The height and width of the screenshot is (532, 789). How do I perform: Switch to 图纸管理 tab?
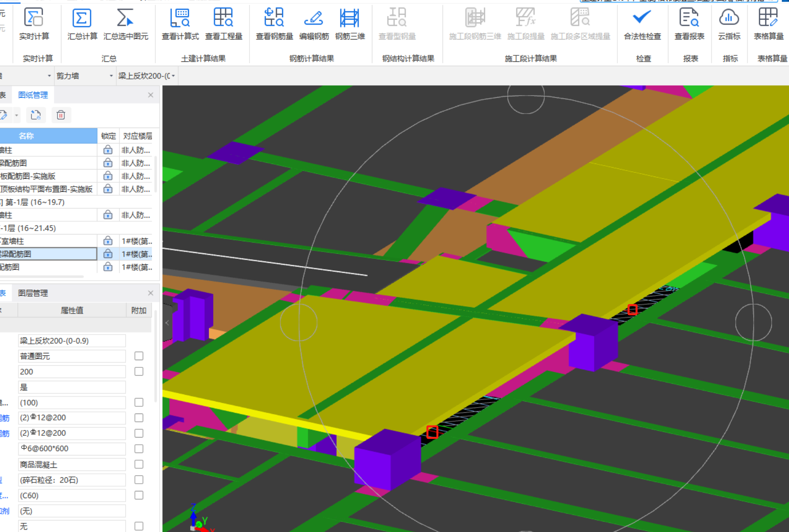click(x=33, y=95)
